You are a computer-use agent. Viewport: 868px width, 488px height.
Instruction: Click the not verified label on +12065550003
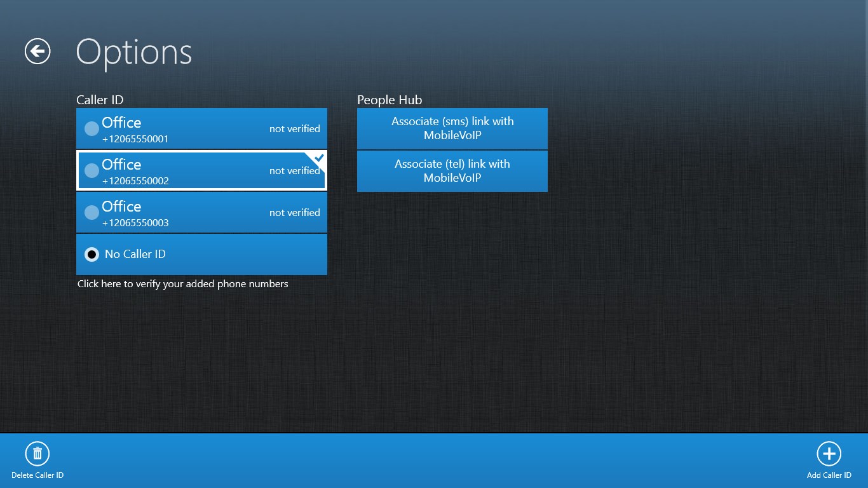[295, 212]
